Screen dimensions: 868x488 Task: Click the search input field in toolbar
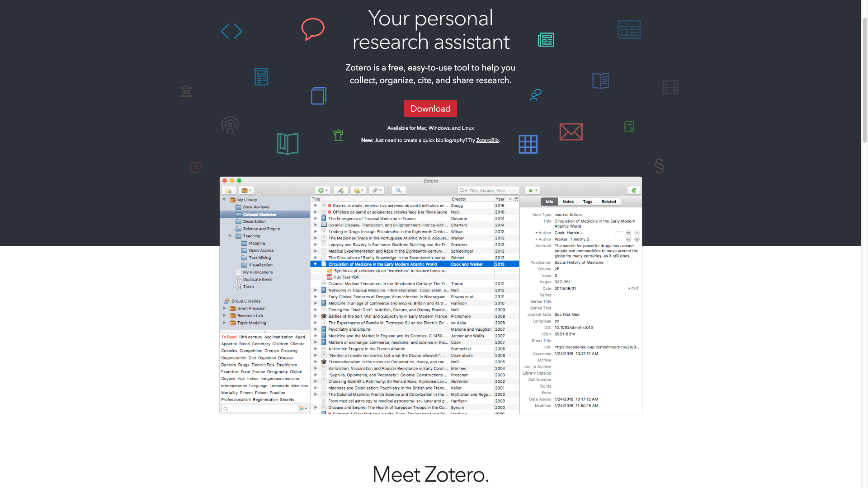(488, 190)
